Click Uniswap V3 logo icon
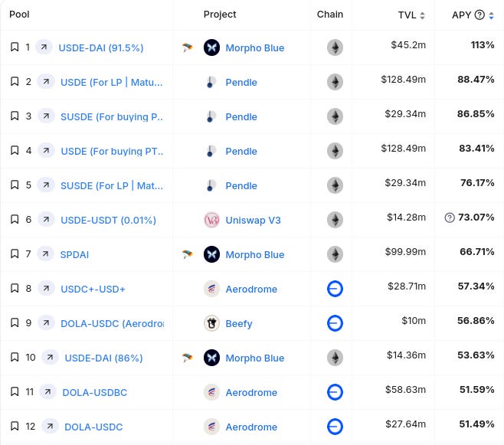 (212, 220)
